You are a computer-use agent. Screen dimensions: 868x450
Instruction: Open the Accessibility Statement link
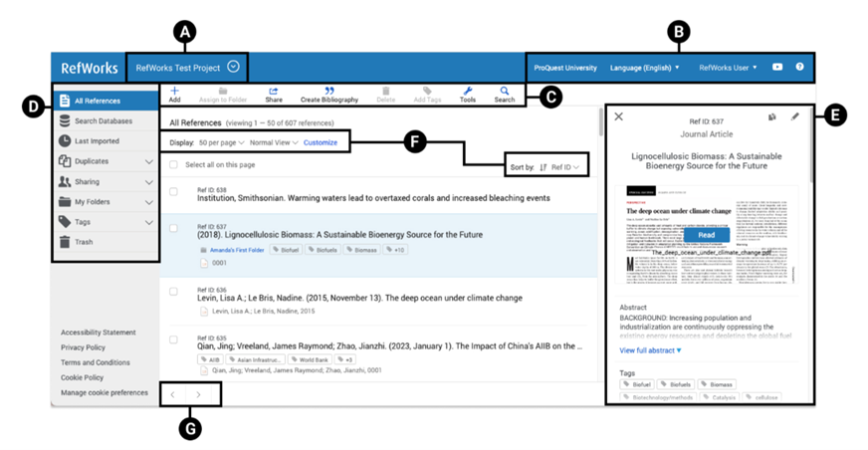pyautogui.click(x=98, y=333)
